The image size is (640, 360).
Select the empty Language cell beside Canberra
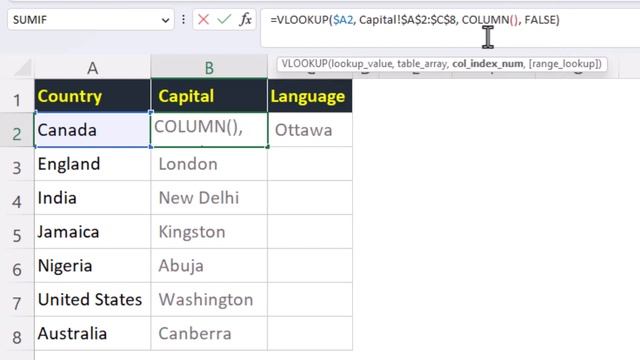point(310,333)
